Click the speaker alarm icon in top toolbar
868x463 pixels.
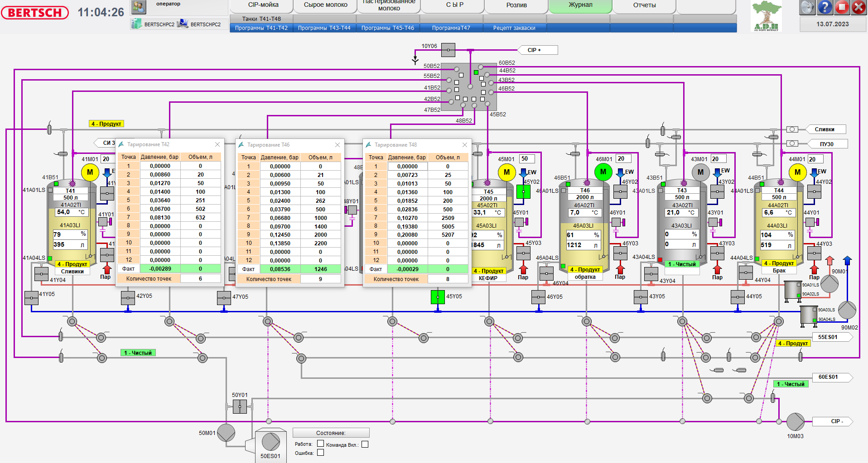807,7
